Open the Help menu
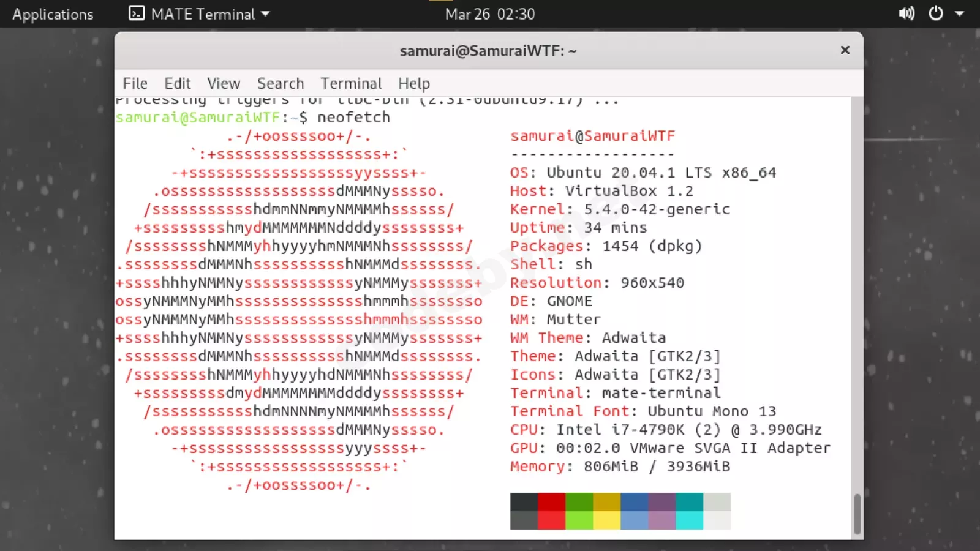 click(x=414, y=83)
